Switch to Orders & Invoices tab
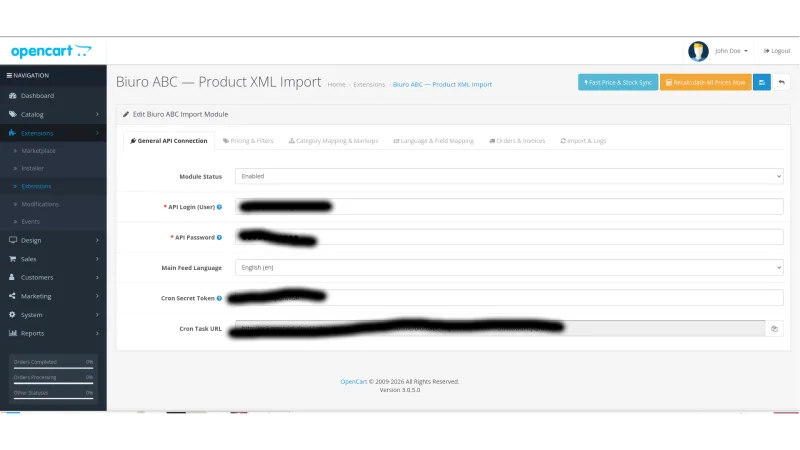 517,141
